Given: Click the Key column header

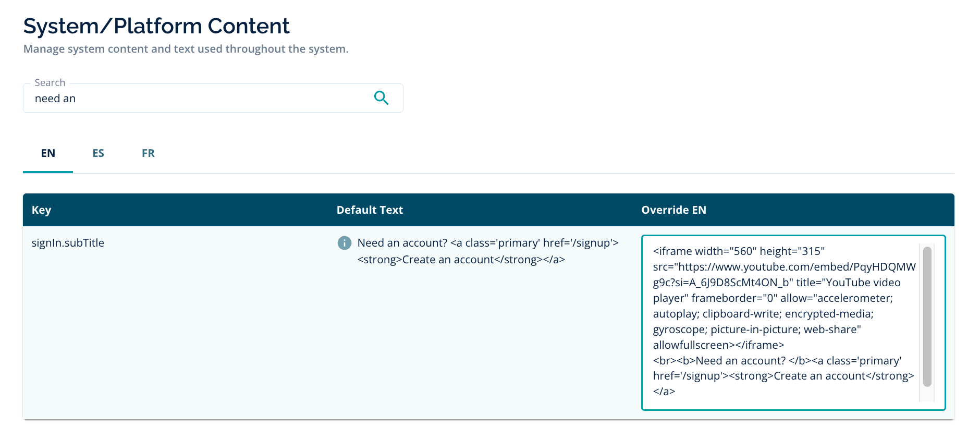Looking at the screenshot, I should (41, 210).
